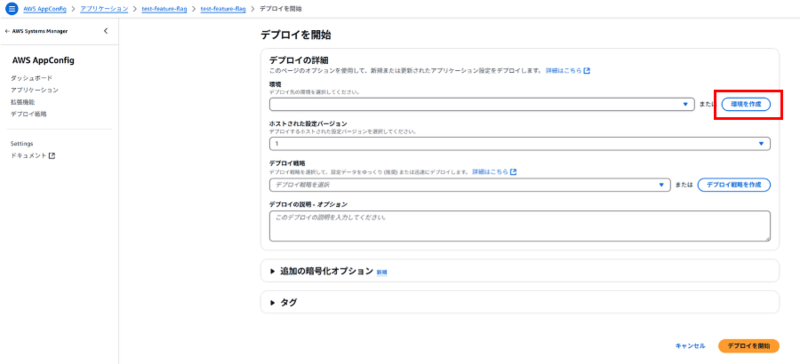Click the orange デプロイを開始 button
This screenshot has height=364, width=800.
tap(748, 346)
